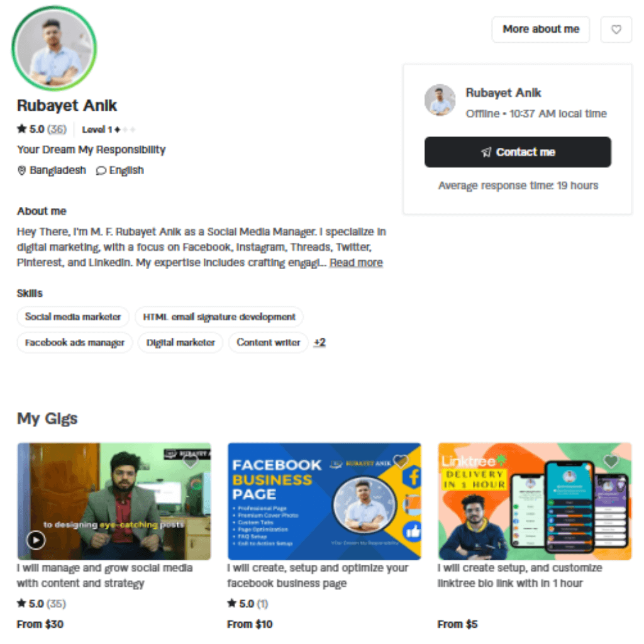
Task: Open the More about me button
Action: pos(540,29)
